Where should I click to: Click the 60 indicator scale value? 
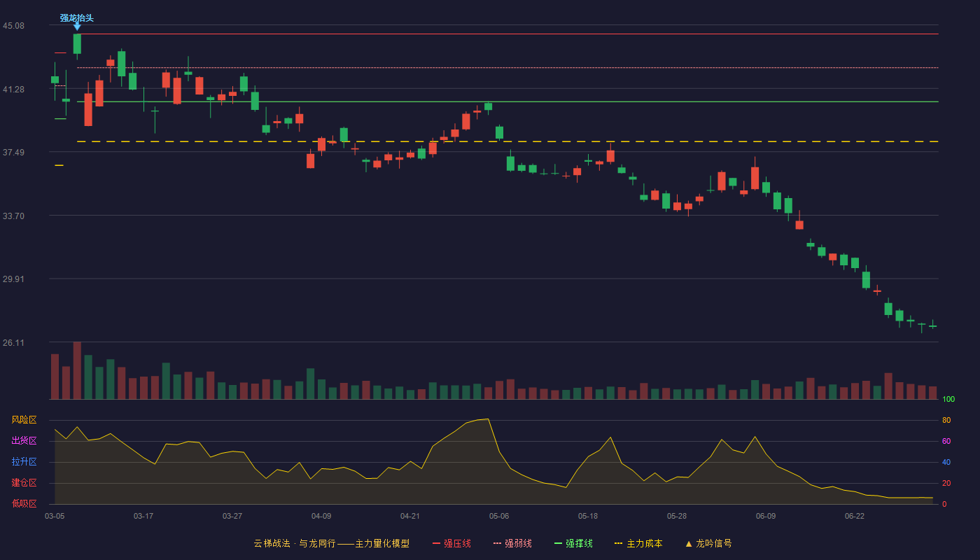[946, 441]
